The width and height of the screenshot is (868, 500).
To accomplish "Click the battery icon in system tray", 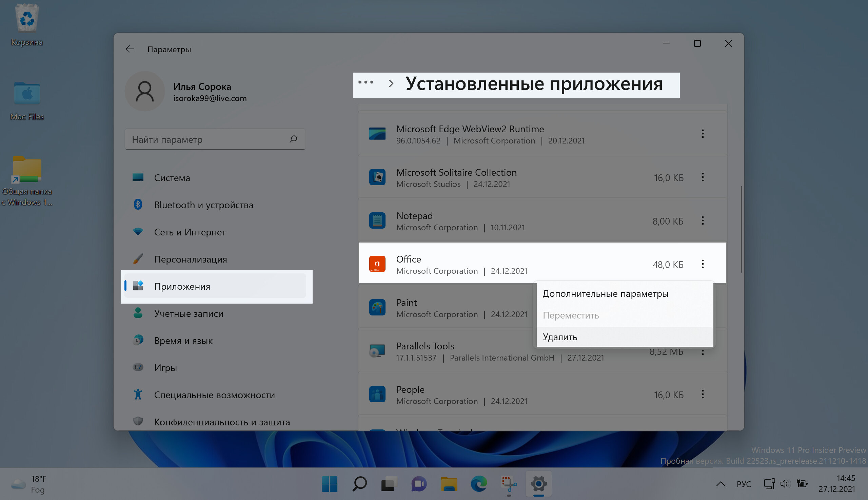I will pos(802,484).
